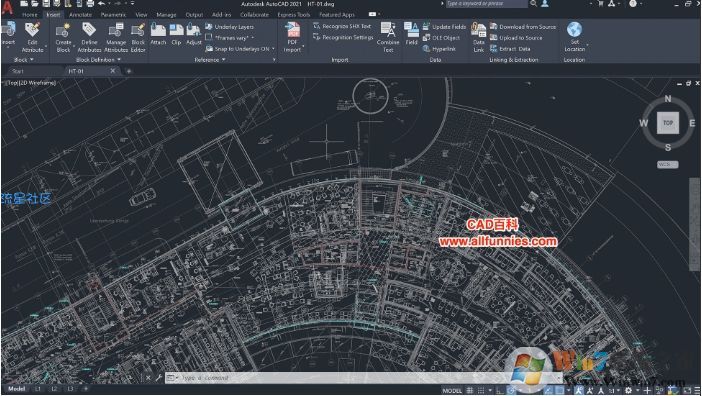702x396 pixels.
Task: Click the search magnifier icon in title bar
Action: click(534, 4)
